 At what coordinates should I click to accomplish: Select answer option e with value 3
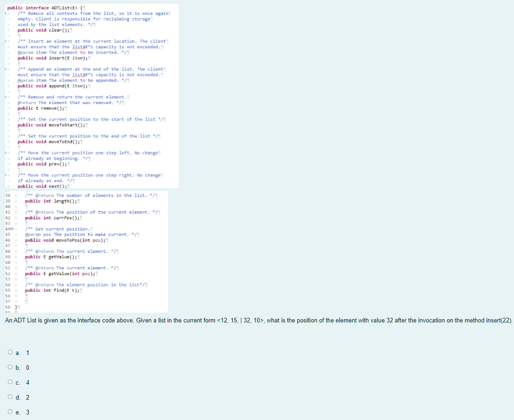pos(10,412)
